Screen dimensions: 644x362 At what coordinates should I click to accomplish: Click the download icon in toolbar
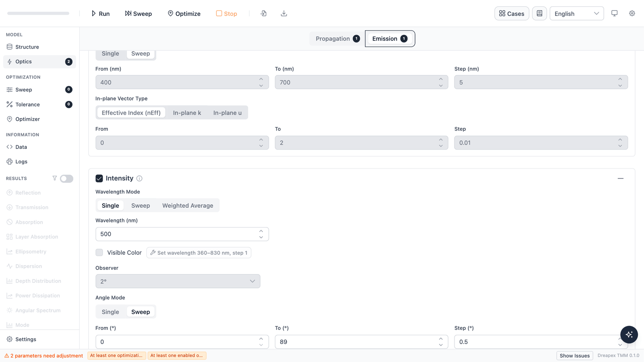tap(284, 13)
